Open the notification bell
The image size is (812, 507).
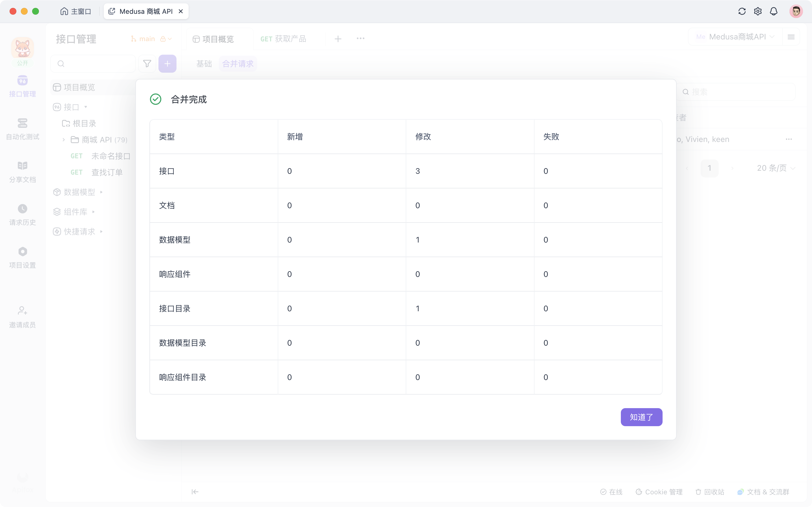773,11
